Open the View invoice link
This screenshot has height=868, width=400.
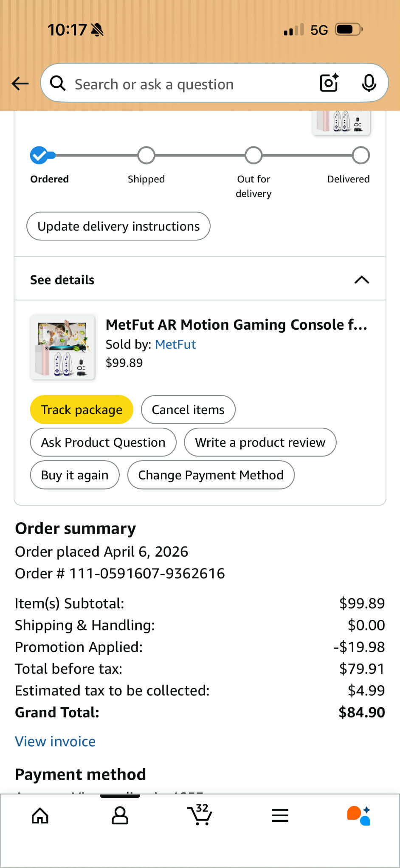[55, 741]
